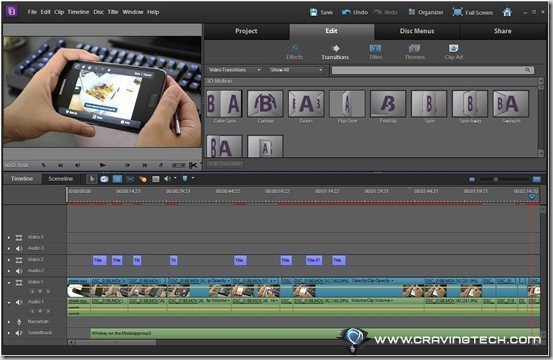Click the Redo button
The image size is (553, 360).
(385, 12)
